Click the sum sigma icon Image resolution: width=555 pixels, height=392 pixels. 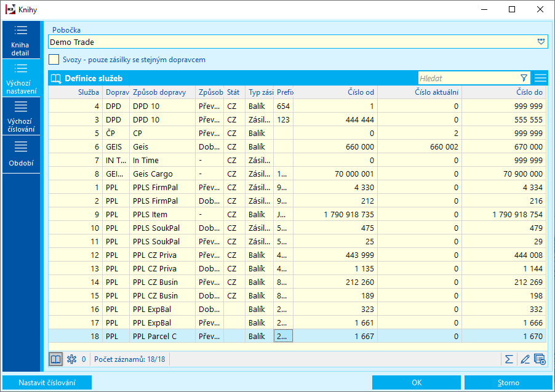coord(509,359)
